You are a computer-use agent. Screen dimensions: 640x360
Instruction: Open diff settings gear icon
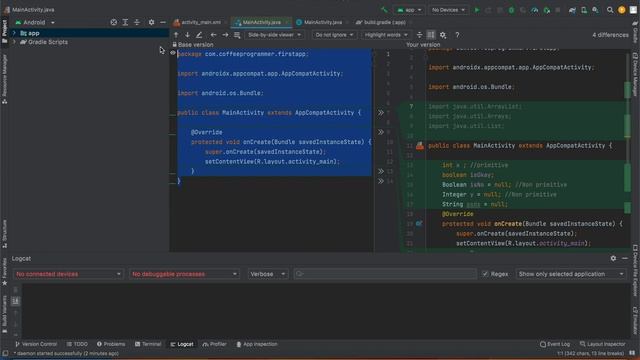(x=443, y=35)
